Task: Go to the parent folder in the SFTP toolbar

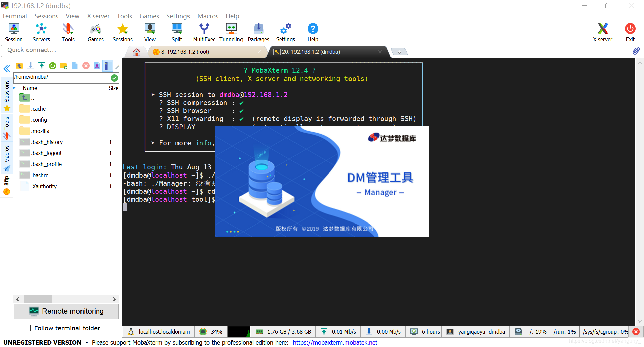Action: click(x=19, y=66)
